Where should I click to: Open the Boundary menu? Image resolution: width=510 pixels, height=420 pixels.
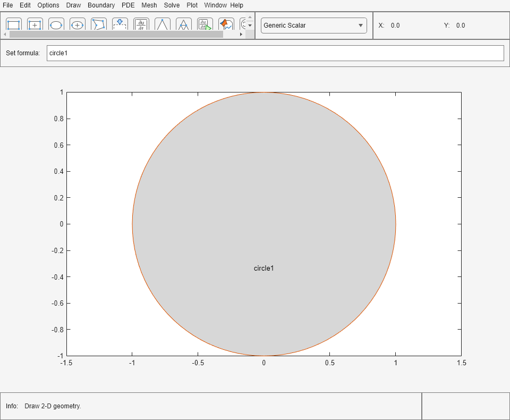[101, 5]
